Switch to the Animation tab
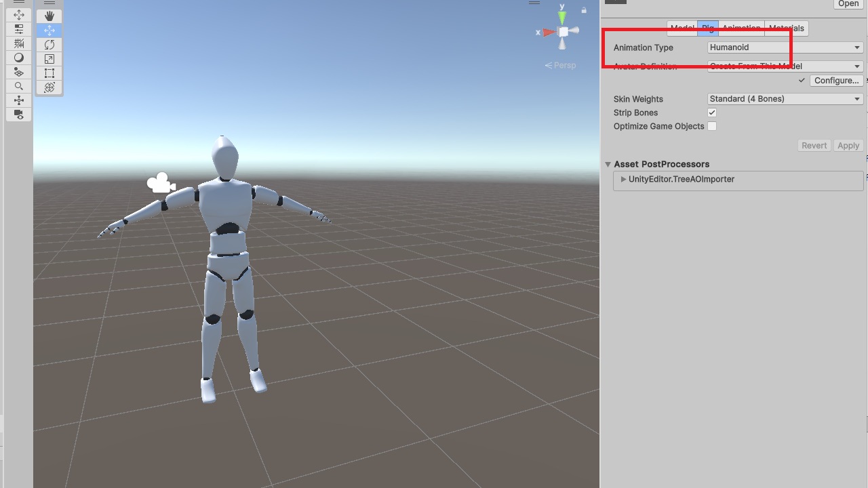The image size is (868, 488). click(741, 28)
